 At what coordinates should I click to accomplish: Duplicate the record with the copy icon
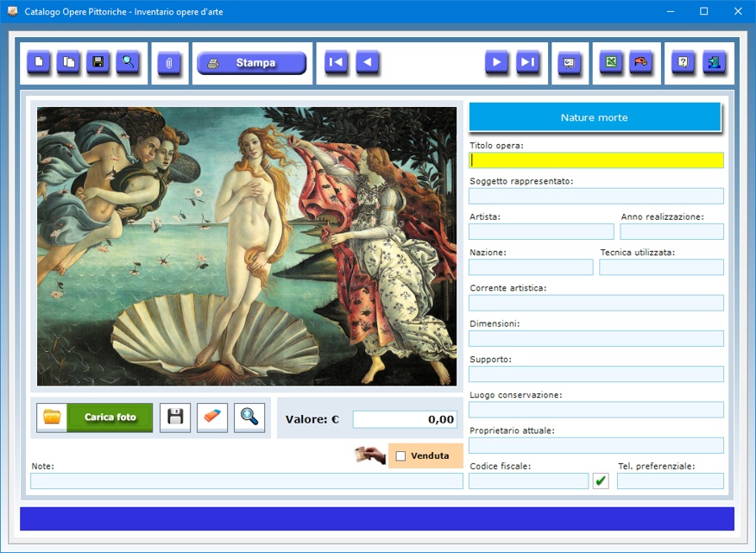click(x=68, y=62)
